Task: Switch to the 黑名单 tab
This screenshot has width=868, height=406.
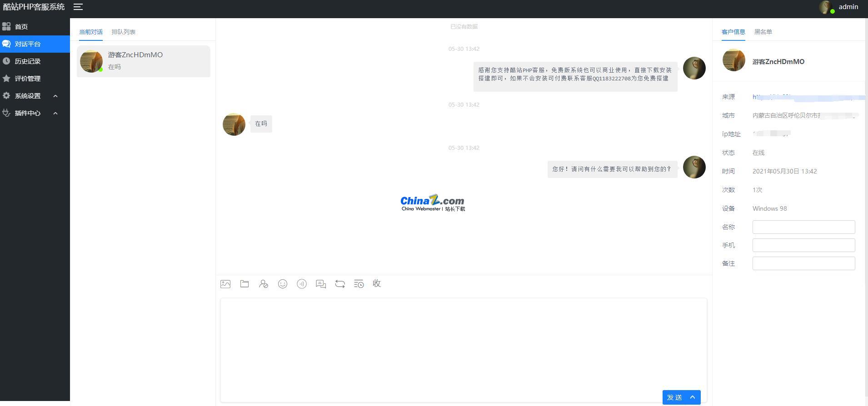Action: click(x=763, y=32)
